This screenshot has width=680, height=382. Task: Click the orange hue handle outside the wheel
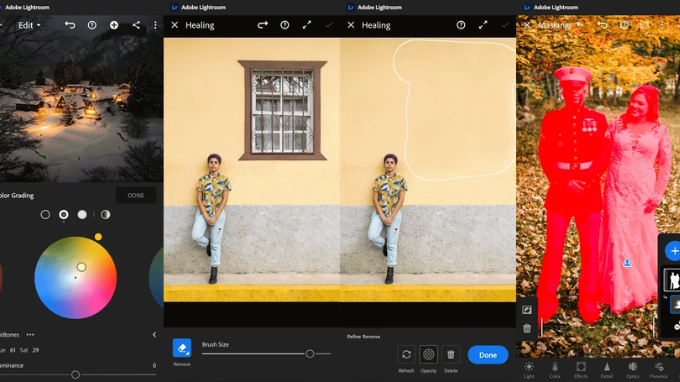(98, 237)
